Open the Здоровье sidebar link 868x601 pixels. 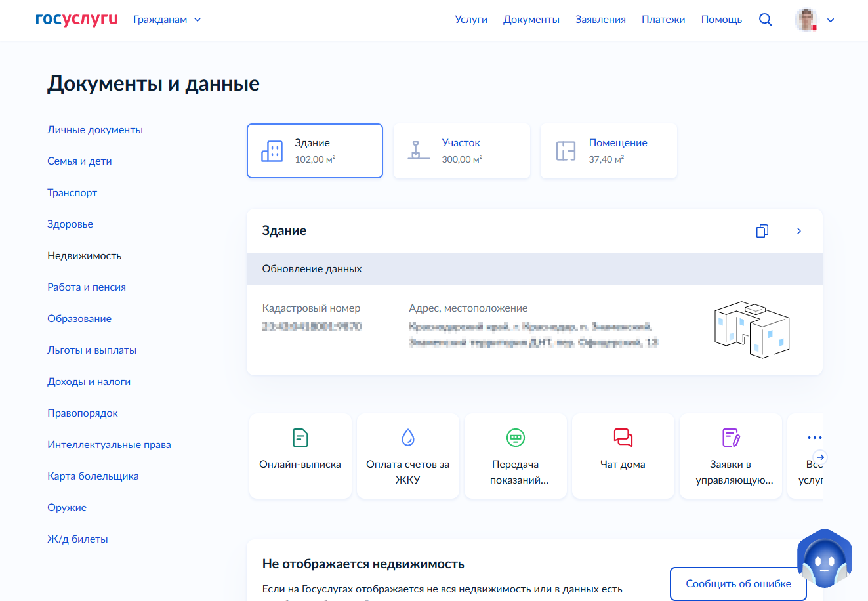(x=70, y=224)
